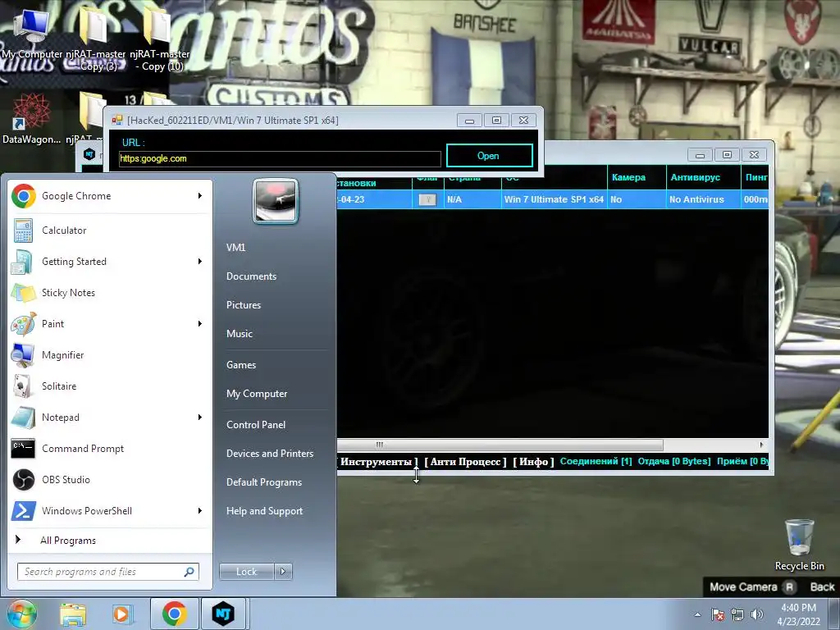This screenshot has width=840, height=630.
Task: Click the Windows Start orb
Action: [21, 614]
